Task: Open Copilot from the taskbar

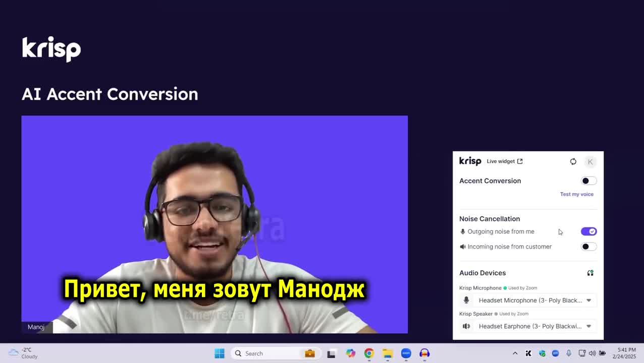Action: point(350,353)
